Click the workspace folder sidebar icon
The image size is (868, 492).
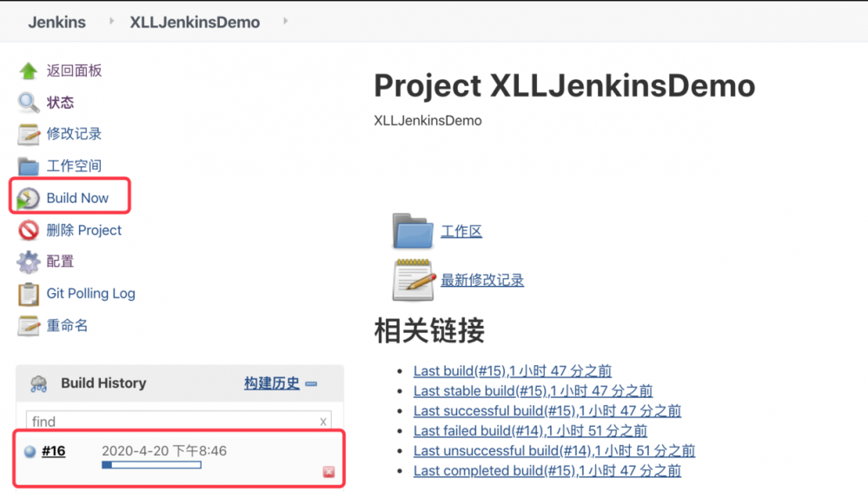28,166
